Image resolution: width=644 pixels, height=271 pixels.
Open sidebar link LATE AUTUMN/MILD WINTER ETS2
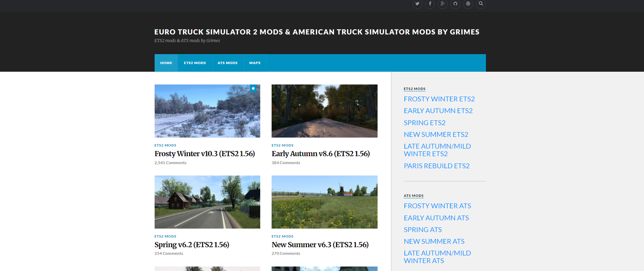pyautogui.click(x=437, y=150)
